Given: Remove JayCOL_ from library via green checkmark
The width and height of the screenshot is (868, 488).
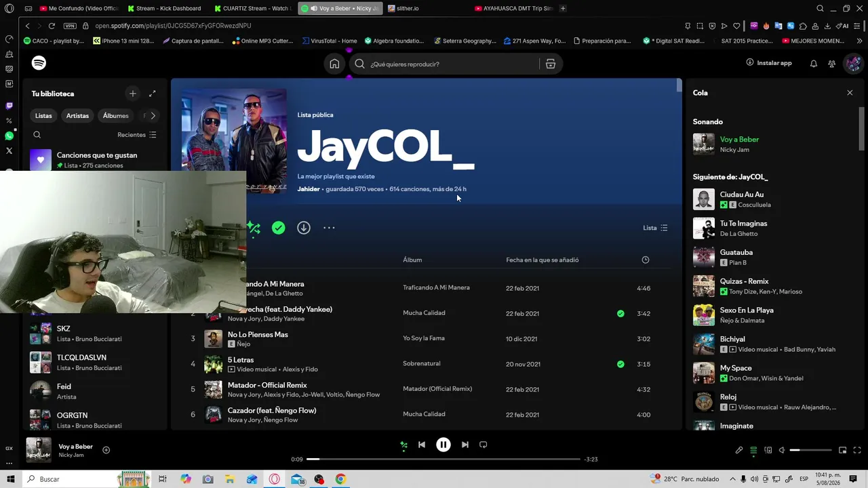Looking at the screenshot, I should point(279,228).
